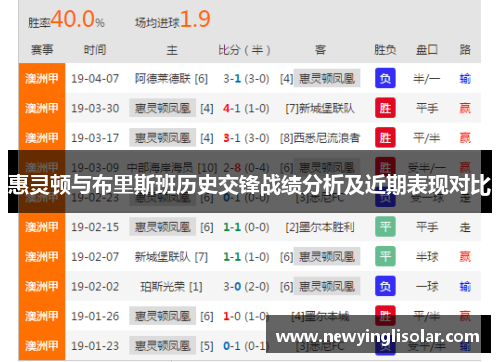Click 惠灵顿凤凰 as away team on 19-04-07
500x362 pixels.
327,78
